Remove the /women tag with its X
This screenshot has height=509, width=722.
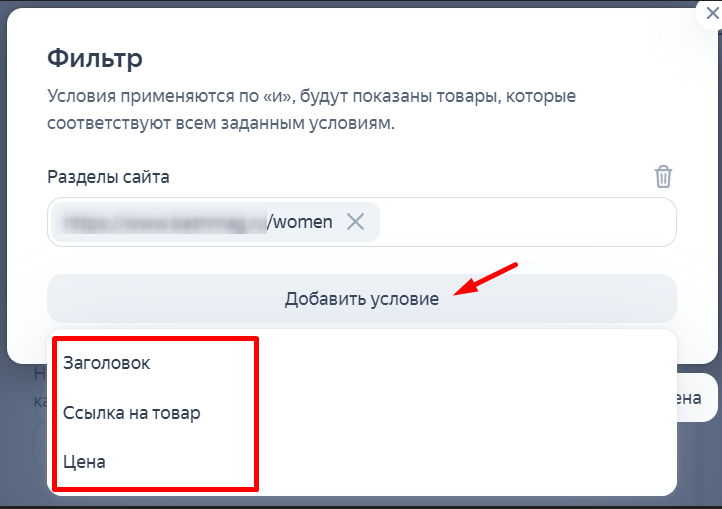[355, 222]
